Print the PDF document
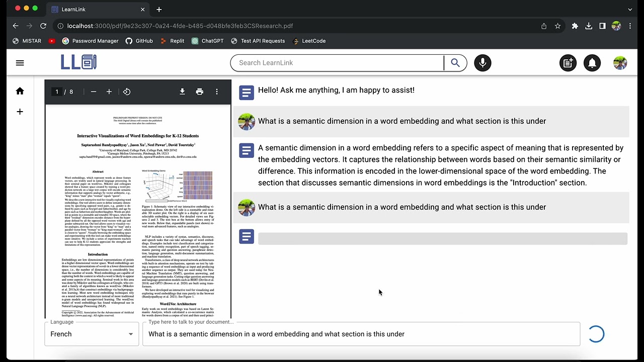644x362 pixels. pos(200,92)
